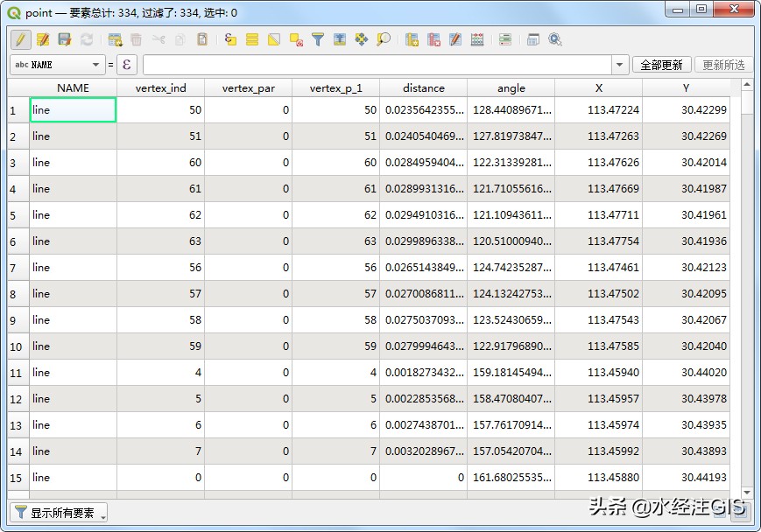Click the distance column header
The height and width of the screenshot is (532, 761).
[423, 87]
